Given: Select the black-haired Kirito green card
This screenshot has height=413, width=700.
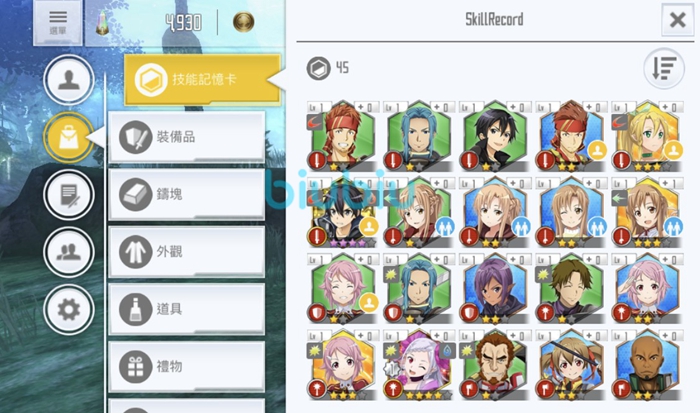Looking at the screenshot, I should pos(495,137).
